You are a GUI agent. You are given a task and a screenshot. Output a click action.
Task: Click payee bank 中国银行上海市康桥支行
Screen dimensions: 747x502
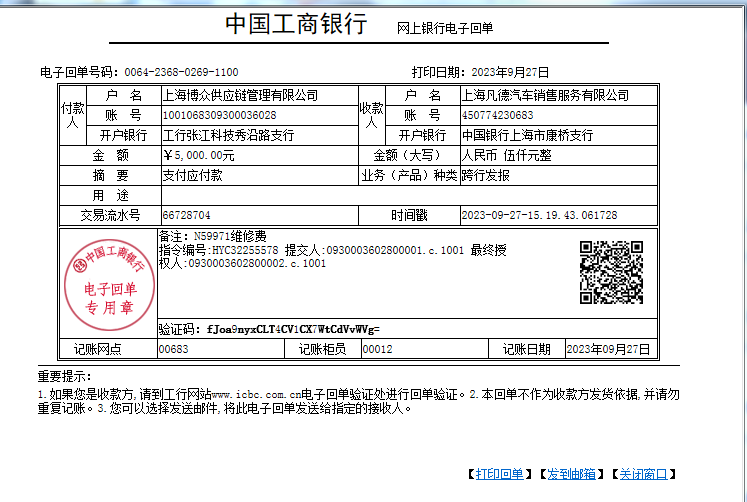click(527, 135)
